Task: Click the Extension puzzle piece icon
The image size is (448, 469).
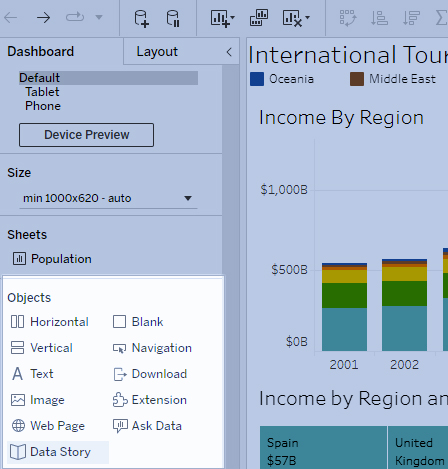Action: [x=120, y=400]
